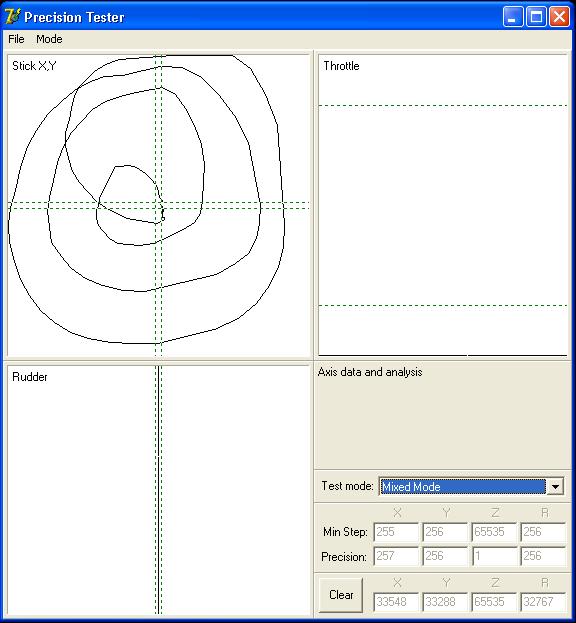Click the Z Min Step field showing 65535

point(494,532)
